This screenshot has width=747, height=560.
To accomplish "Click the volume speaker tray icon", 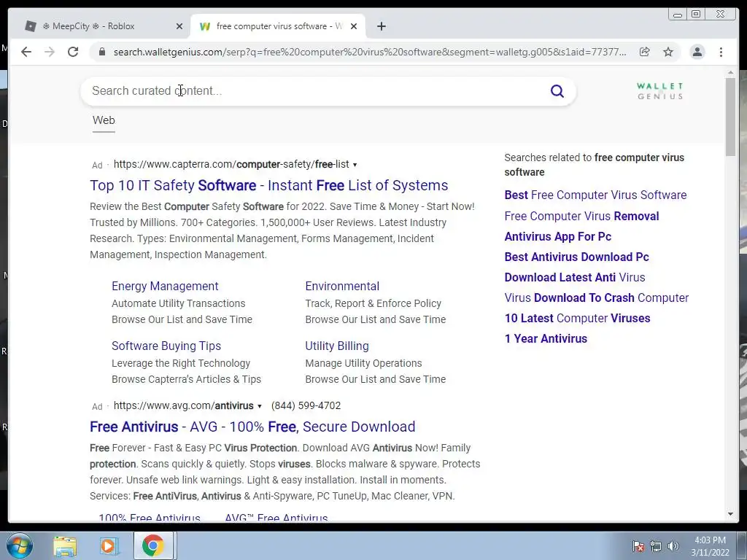I will click(x=673, y=546).
